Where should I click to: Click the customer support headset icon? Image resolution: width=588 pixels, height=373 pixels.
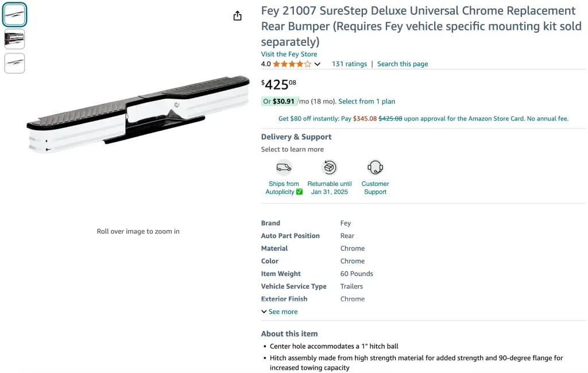[375, 168]
